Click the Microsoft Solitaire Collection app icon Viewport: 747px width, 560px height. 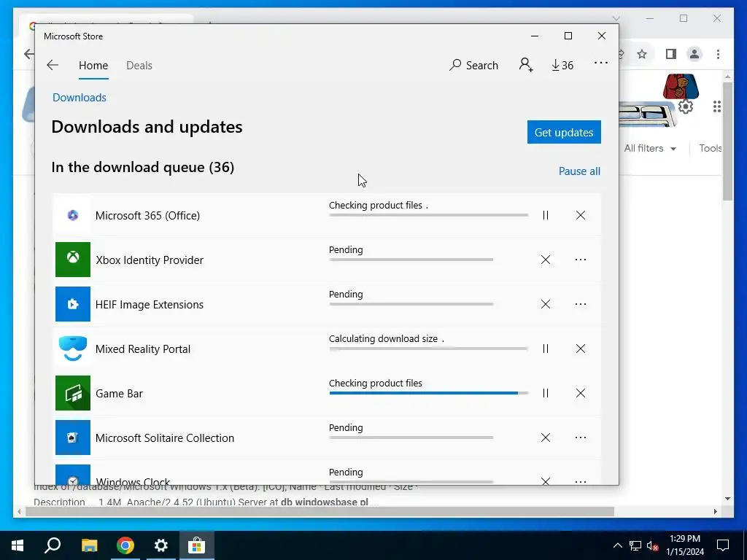point(73,437)
